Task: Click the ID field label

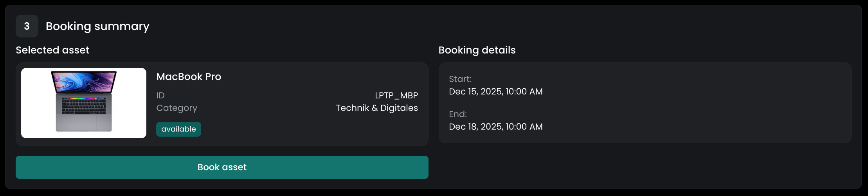Action: [x=160, y=95]
